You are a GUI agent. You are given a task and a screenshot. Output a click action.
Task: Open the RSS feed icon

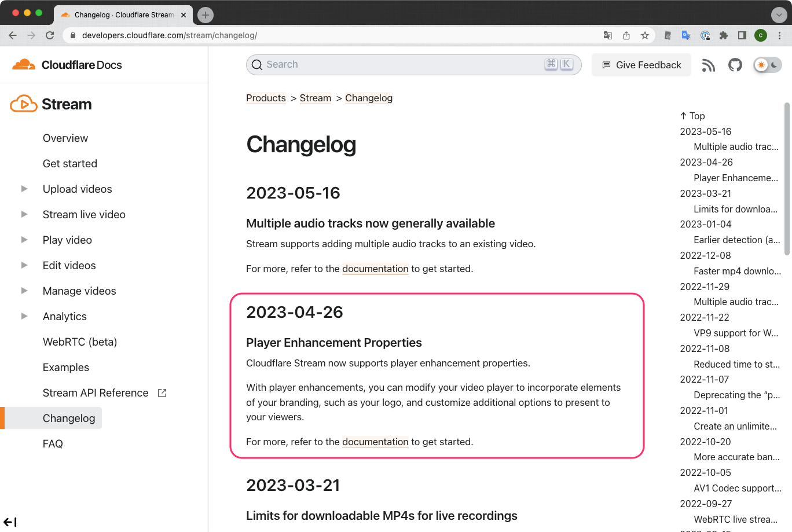pos(709,65)
